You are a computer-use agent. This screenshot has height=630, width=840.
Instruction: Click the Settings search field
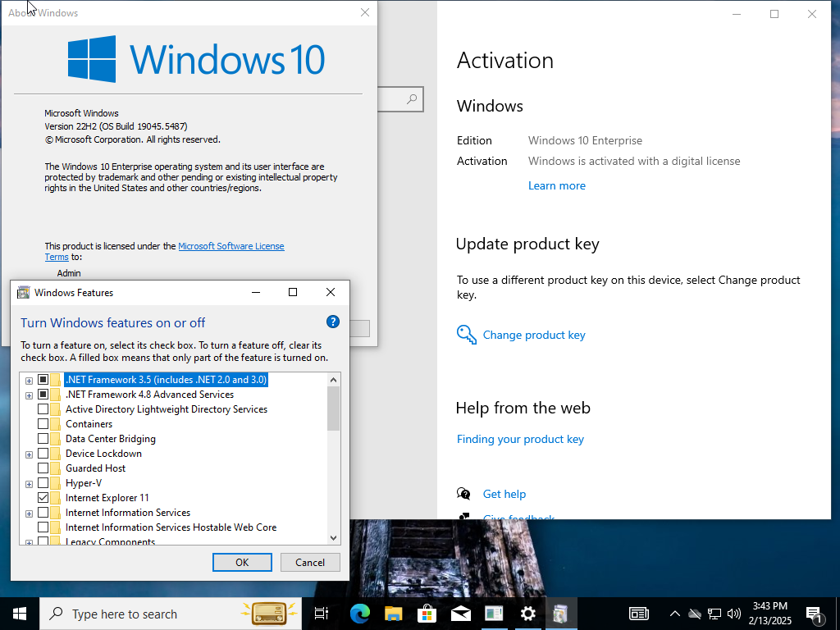(x=400, y=99)
